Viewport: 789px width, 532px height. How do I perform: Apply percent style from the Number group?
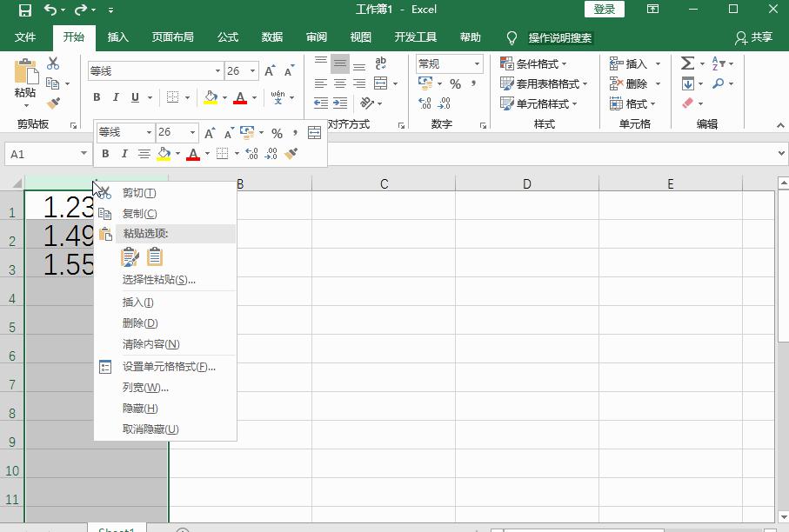click(x=457, y=83)
